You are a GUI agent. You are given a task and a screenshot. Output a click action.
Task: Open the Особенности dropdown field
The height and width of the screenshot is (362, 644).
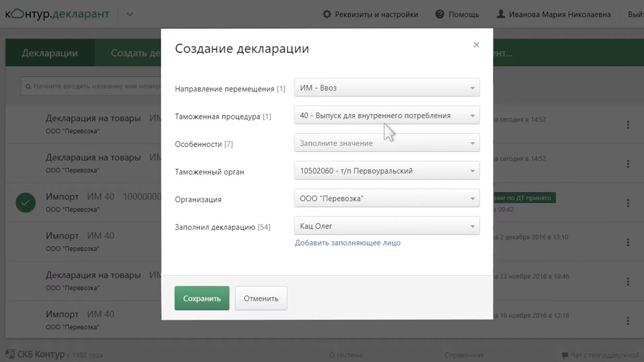pos(386,143)
